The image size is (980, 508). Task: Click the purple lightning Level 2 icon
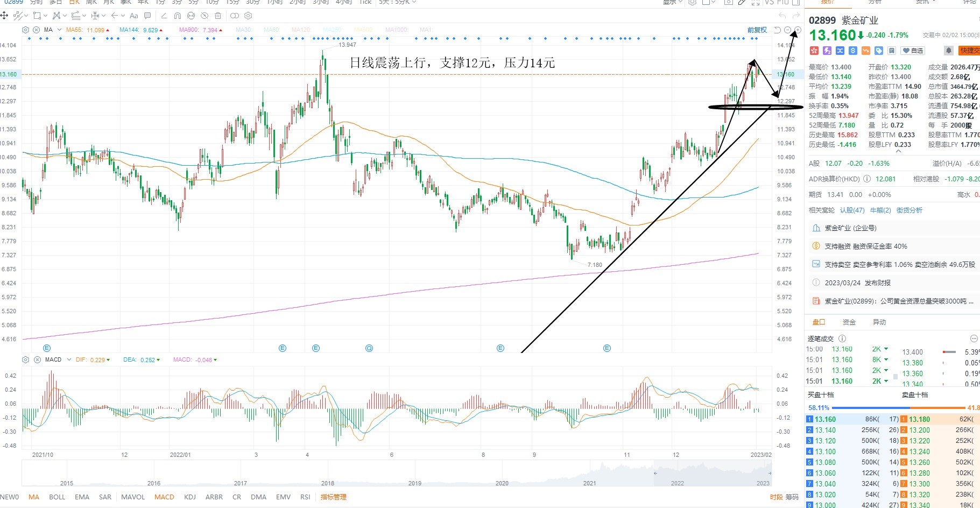tap(827, 51)
